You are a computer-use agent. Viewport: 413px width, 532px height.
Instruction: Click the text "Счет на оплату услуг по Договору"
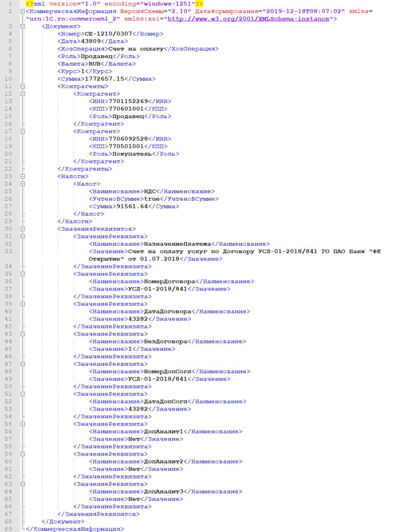(191, 251)
